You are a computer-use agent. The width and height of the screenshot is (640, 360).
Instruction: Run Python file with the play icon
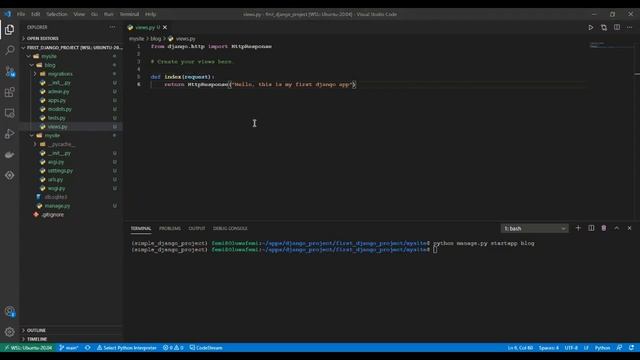590,27
